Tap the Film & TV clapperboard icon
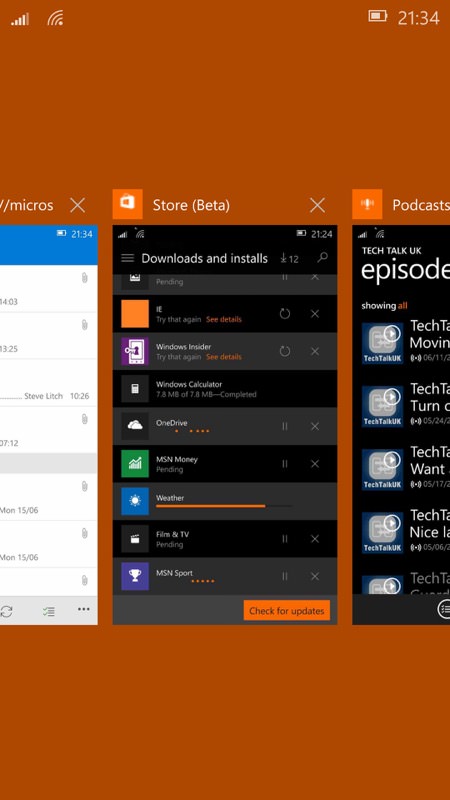 (x=135, y=539)
